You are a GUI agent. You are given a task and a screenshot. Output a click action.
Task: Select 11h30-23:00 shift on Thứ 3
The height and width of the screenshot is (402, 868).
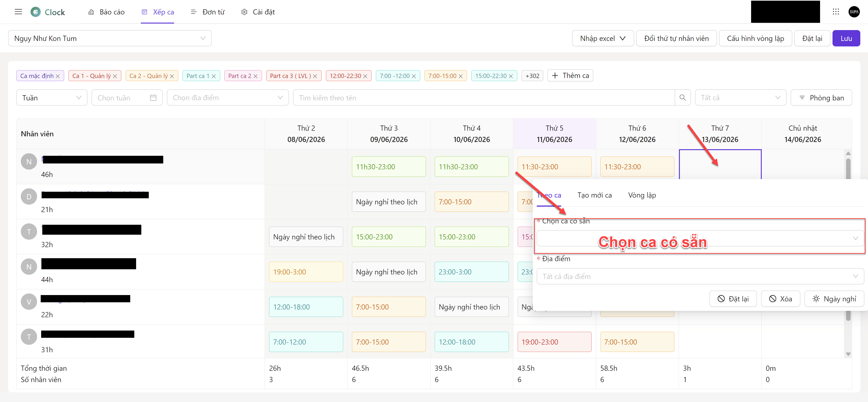coord(388,167)
